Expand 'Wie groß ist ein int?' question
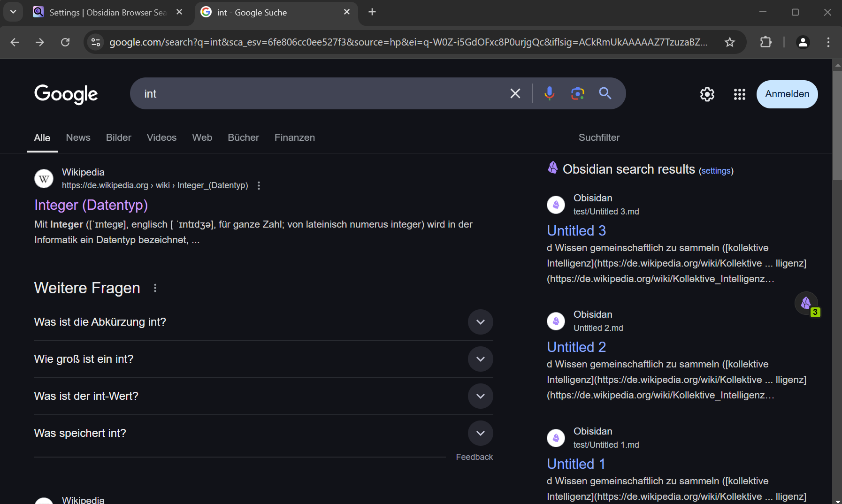This screenshot has height=504, width=842. point(480,359)
